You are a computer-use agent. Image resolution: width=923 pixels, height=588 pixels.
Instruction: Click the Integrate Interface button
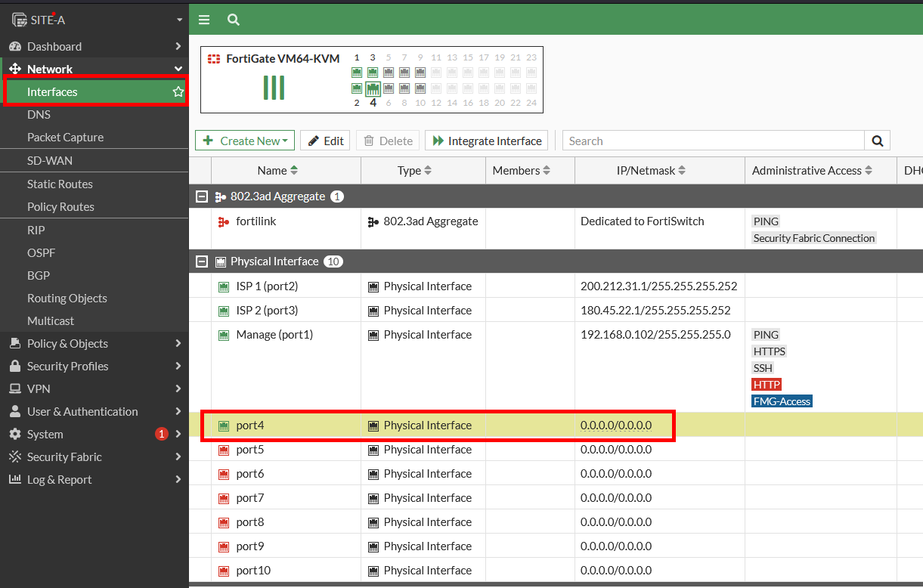coord(488,141)
